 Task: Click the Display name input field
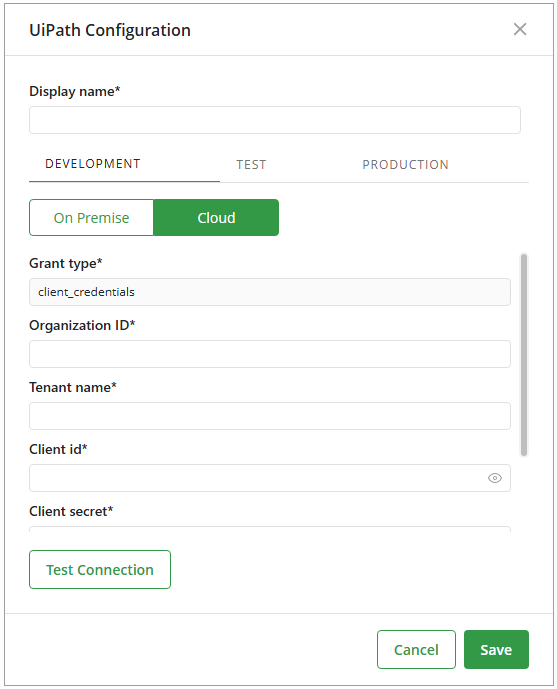coord(275,120)
